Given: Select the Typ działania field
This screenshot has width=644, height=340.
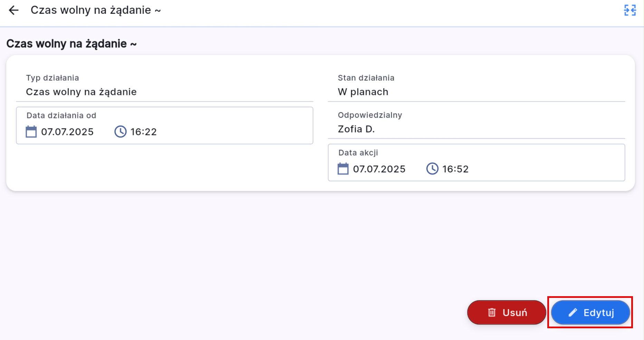Looking at the screenshot, I should click(164, 92).
